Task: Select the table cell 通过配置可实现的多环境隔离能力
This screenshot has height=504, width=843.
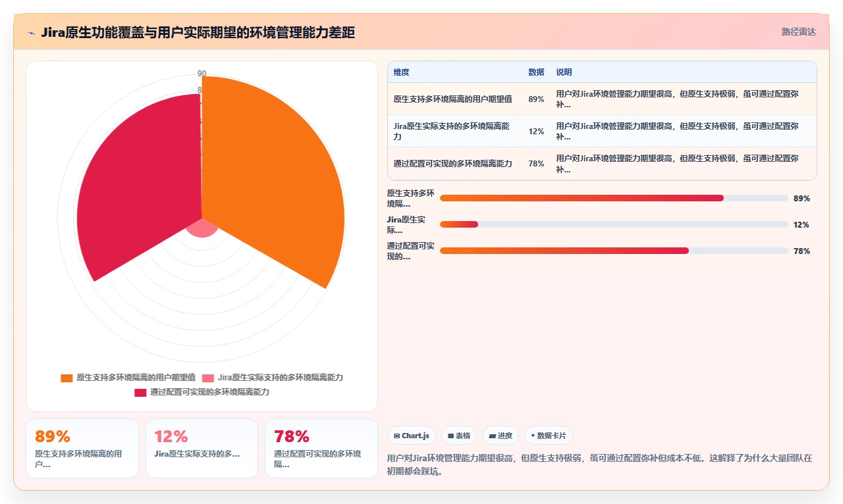Action: pos(452,164)
